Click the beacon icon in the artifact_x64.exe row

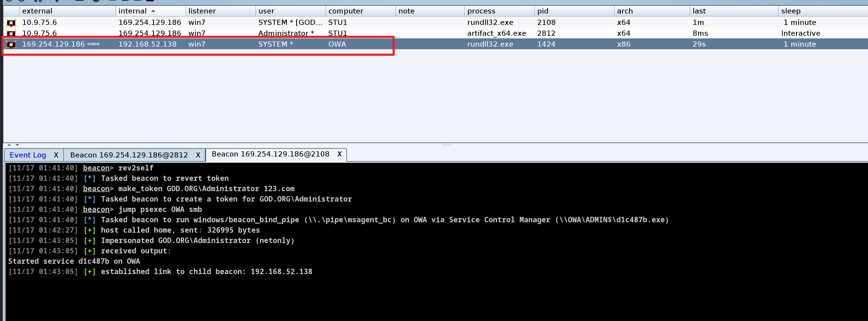click(11, 33)
